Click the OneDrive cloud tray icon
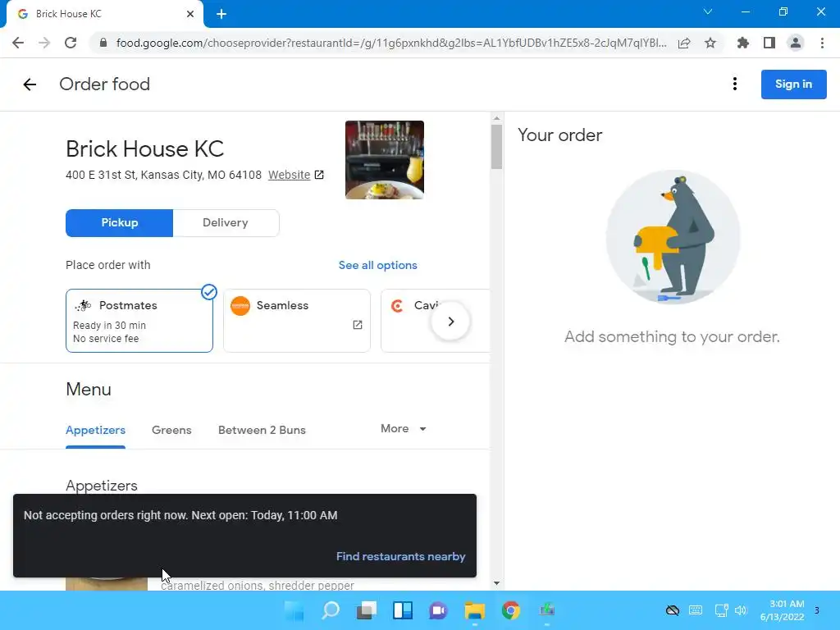 point(673,610)
